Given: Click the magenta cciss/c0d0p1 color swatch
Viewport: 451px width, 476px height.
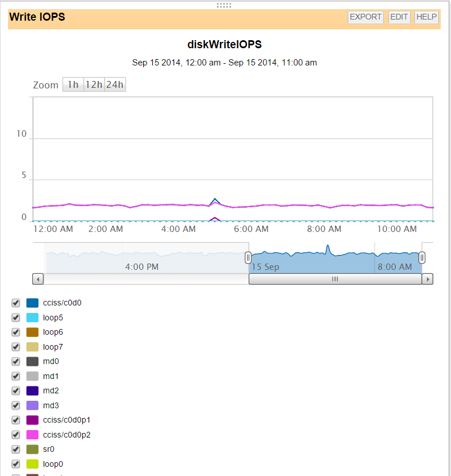Looking at the screenshot, I should 33,420.
